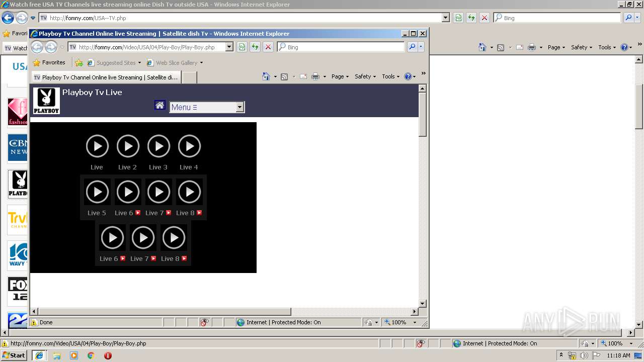Click popup status bar popup blocker icon
Screen dimensions: 644x362
pos(204,322)
